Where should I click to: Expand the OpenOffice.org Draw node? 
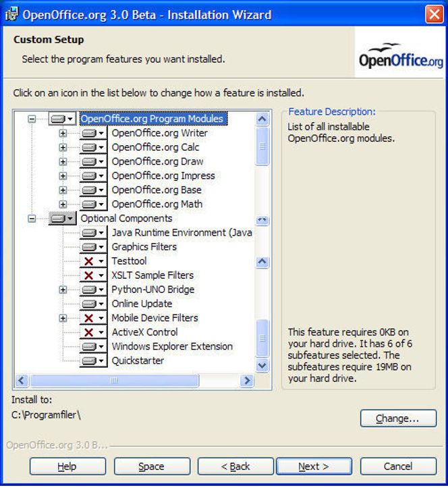pos(63,162)
